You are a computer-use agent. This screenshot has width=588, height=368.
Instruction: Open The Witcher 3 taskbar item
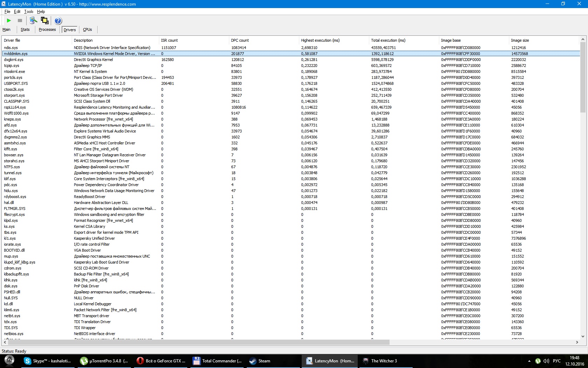tap(387, 361)
